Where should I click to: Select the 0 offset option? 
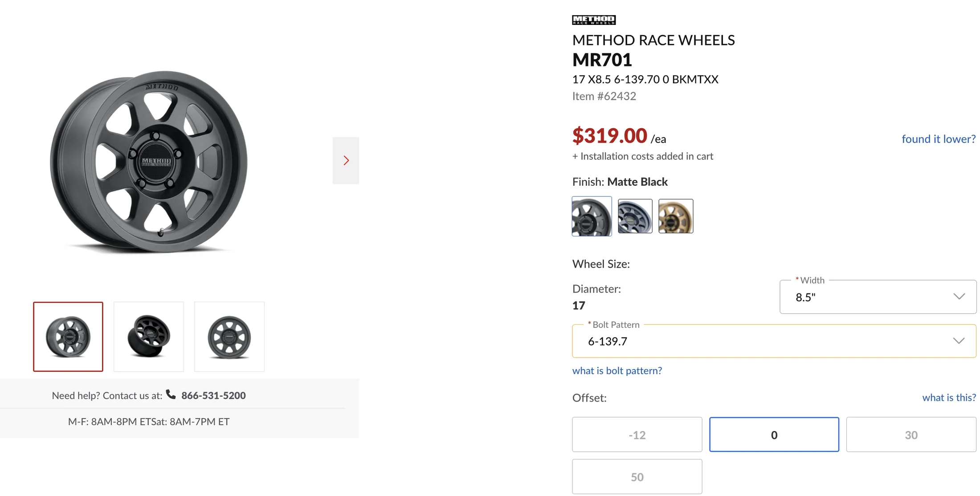point(774,435)
